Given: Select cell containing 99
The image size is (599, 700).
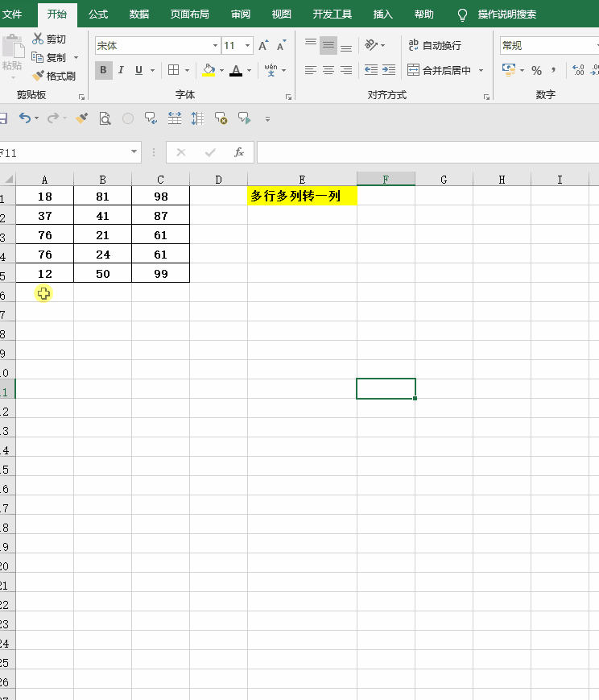Looking at the screenshot, I should coord(161,273).
